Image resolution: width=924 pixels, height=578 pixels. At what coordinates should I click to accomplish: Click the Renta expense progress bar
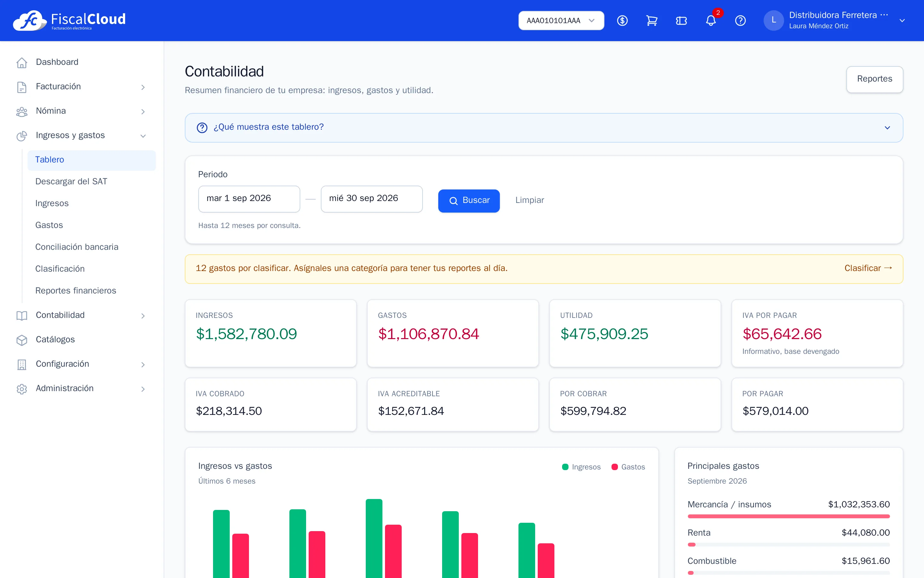pos(789,544)
